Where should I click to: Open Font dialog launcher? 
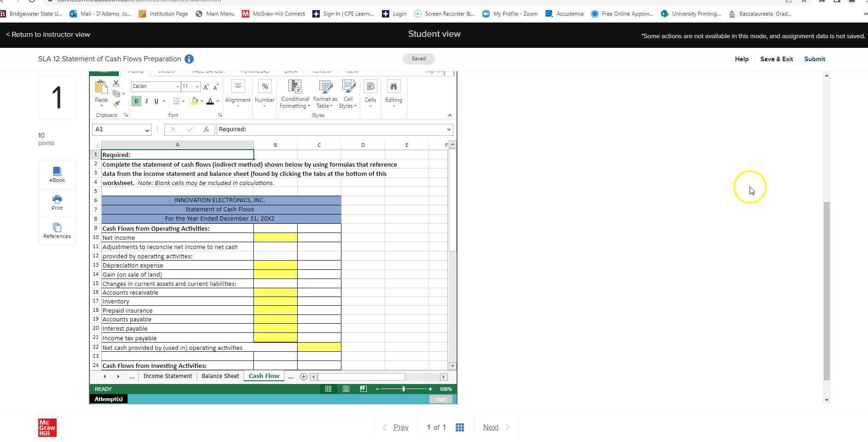(220, 115)
